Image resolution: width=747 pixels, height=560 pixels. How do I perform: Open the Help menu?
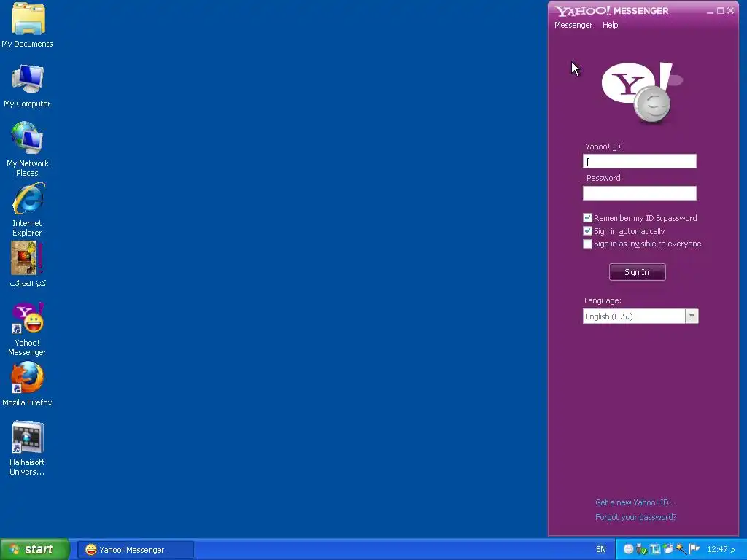611,25
